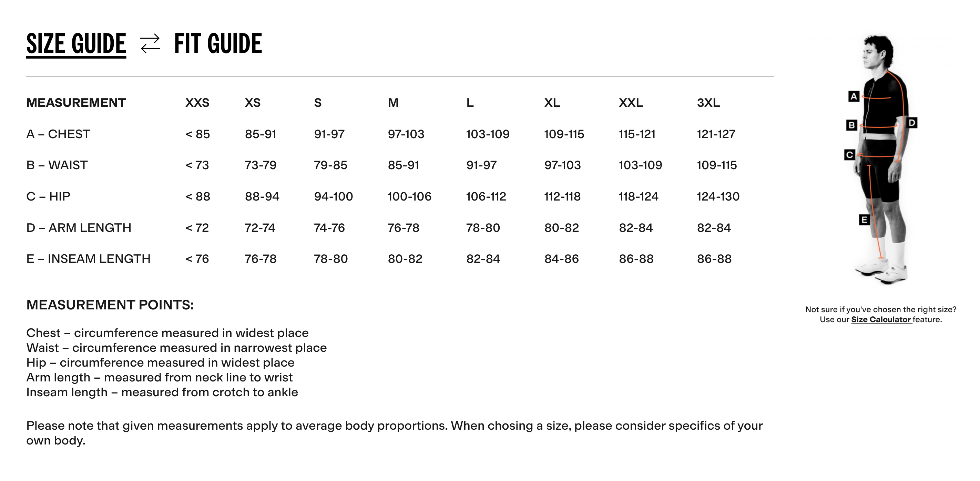Click the XL column header
This screenshot has width=980, height=481.
pos(552,103)
